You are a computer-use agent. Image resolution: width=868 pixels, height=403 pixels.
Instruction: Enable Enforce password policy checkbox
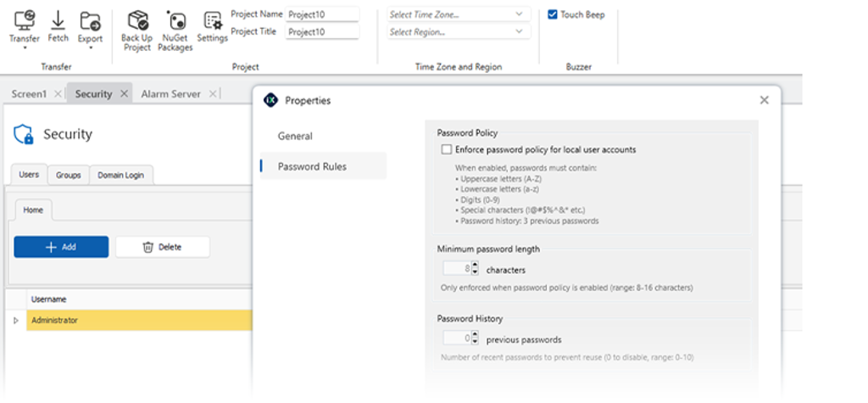[446, 149]
